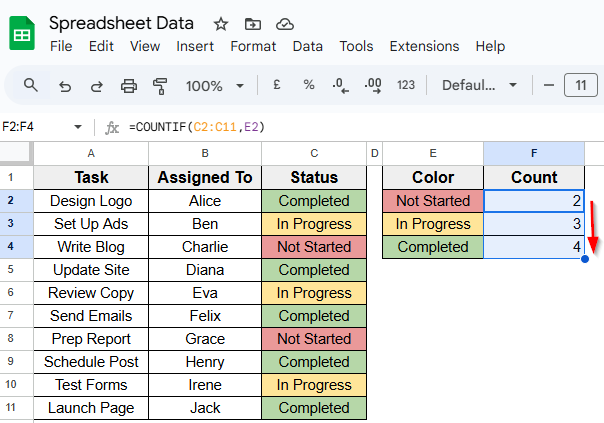
Task: Select Irene's In Progress status cell
Action: pyautogui.click(x=314, y=385)
